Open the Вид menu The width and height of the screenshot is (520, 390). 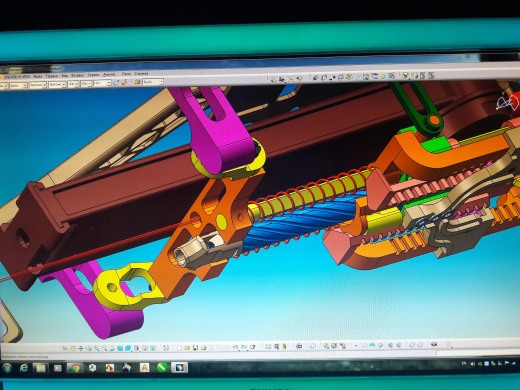pos(65,76)
